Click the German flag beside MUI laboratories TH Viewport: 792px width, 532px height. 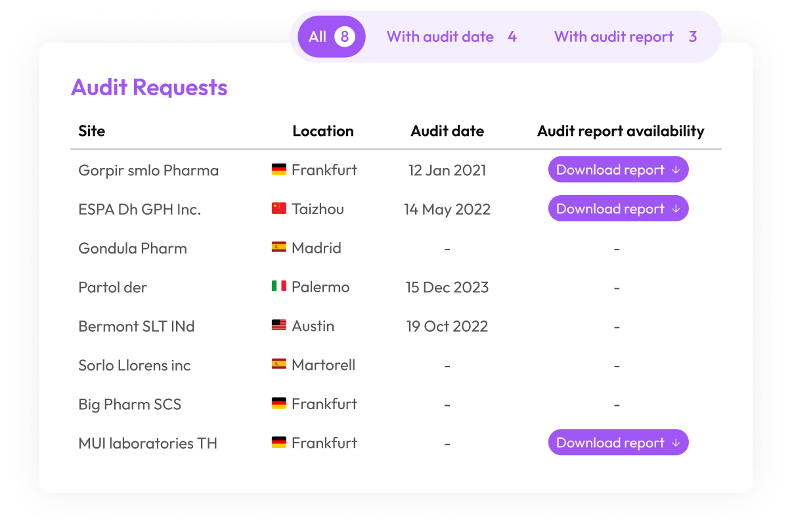[278, 443]
